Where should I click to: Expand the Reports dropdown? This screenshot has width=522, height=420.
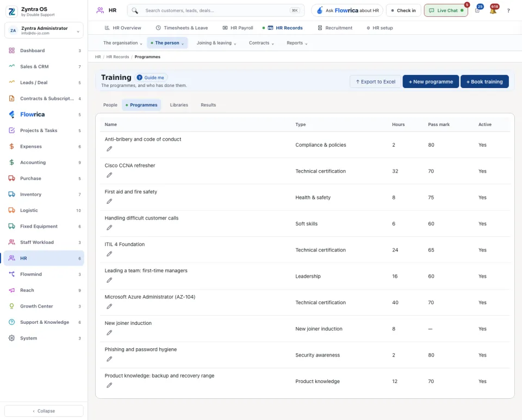(297, 43)
